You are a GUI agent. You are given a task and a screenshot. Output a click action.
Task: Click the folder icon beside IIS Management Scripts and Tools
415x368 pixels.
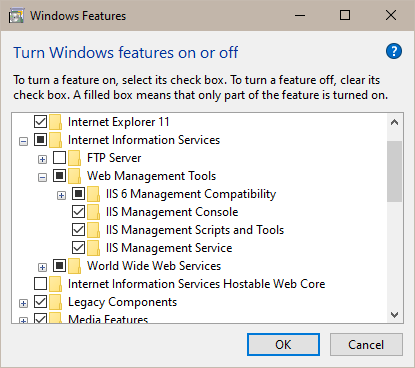[x=93, y=230]
